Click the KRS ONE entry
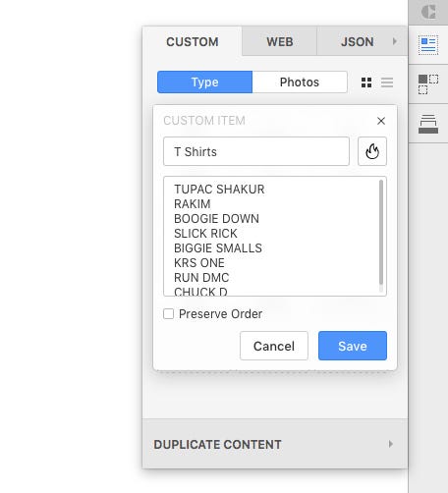The image size is (448, 493). click(x=199, y=263)
